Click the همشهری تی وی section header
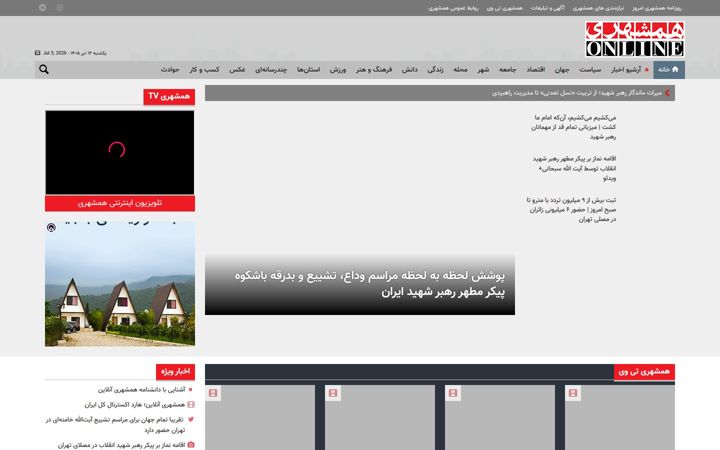This screenshot has height=450, width=720. [x=644, y=371]
